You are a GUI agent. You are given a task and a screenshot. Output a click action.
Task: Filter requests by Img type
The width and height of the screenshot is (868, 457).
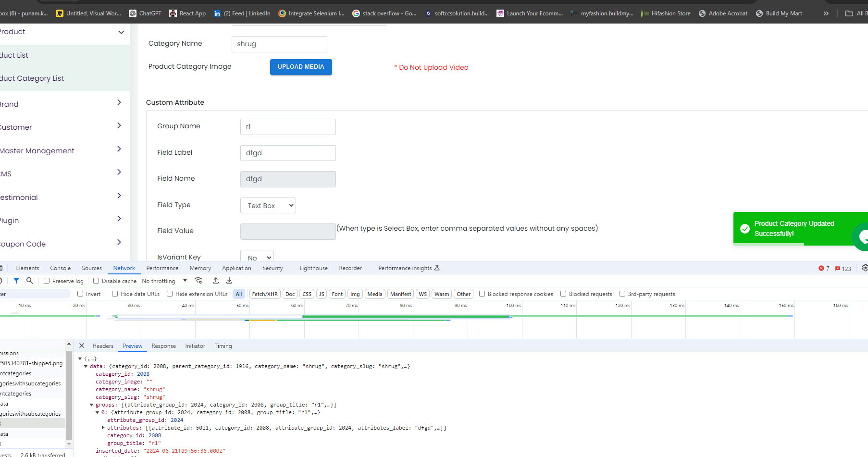[355, 294]
